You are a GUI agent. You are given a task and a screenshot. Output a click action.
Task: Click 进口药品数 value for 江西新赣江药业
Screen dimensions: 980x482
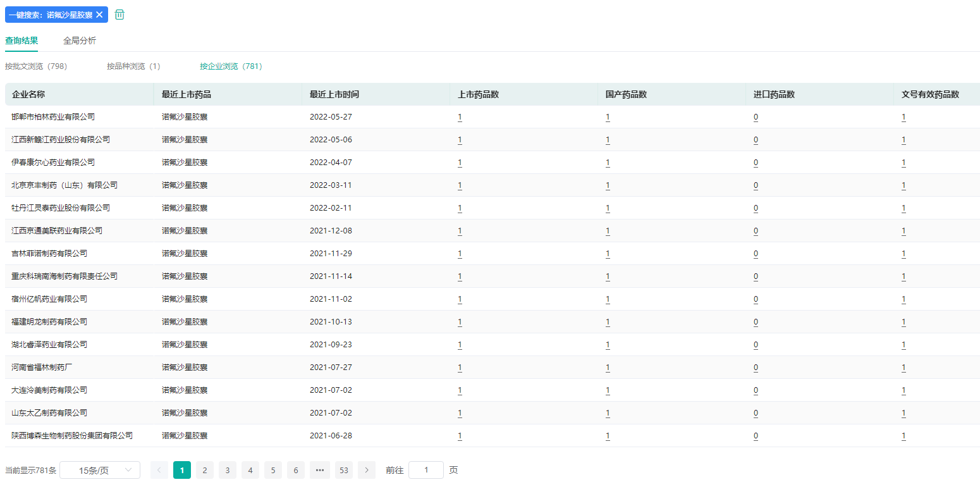click(x=756, y=140)
